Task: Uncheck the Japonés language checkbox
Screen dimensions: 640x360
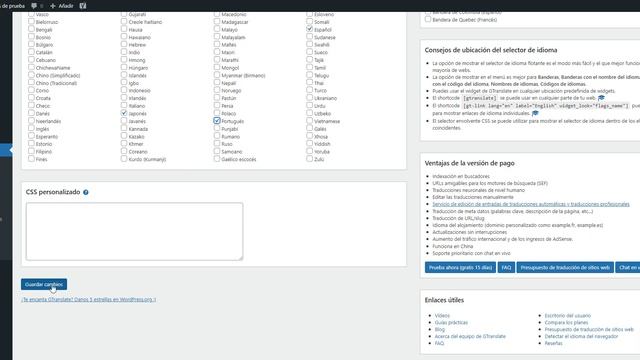Action: point(124,113)
